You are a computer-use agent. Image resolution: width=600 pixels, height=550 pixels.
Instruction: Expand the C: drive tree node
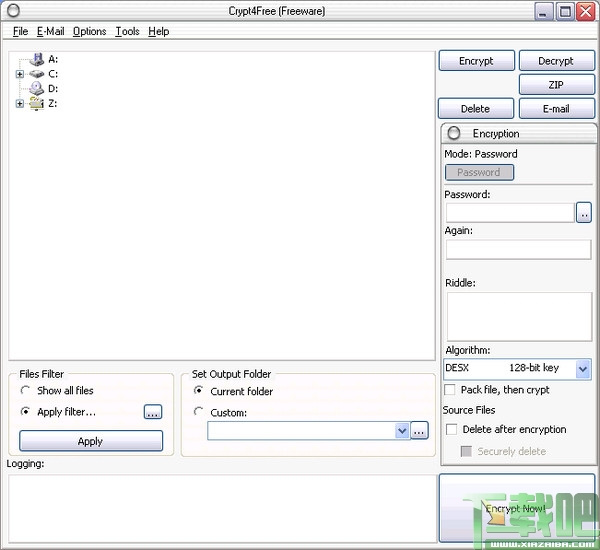(x=20, y=74)
